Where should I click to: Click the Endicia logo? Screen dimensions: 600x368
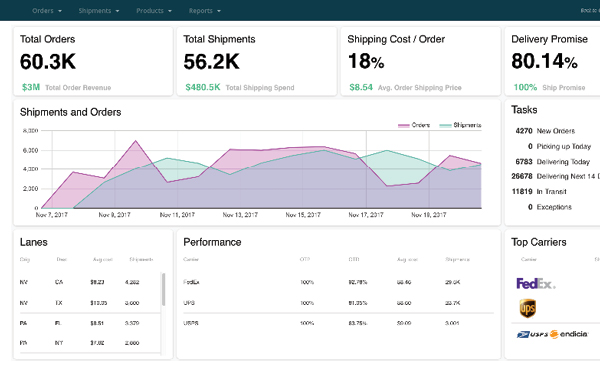coord(569,334)
